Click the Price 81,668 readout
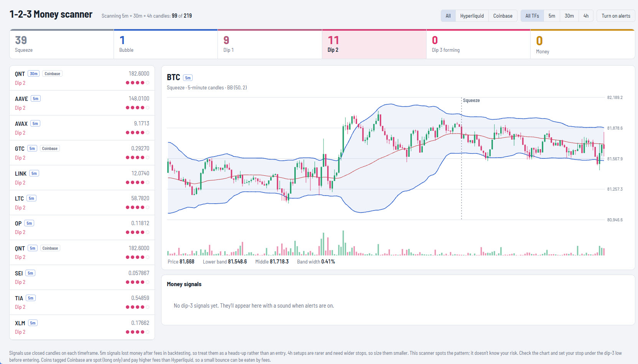This screenshot has width=638, height=364. click(181, 262)
